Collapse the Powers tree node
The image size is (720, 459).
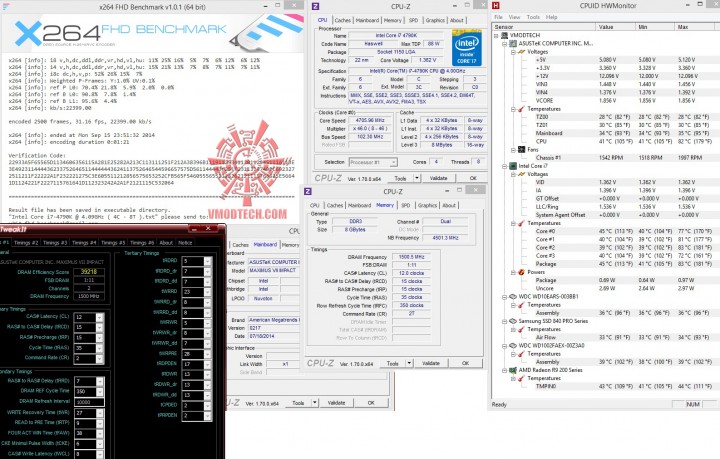513,272
